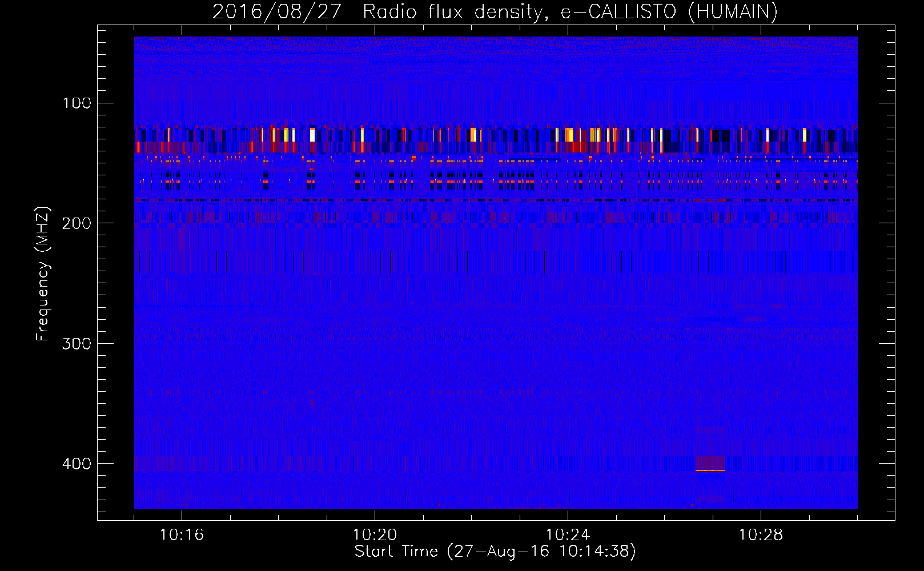The image size is (924, 571).
Task: Click the 'Start Time (27-Aug-16 10:14:38)' label
Action: (495, 551)
